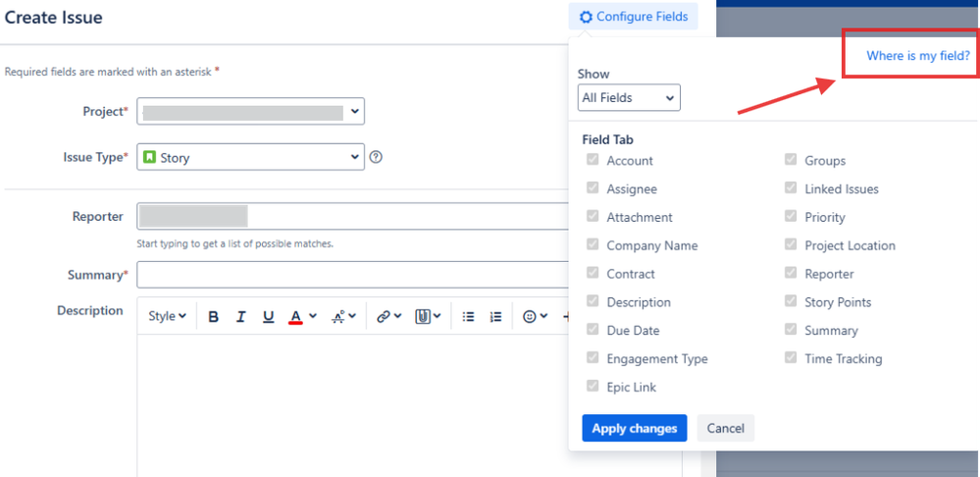Cancel the field configuration
The height and width of the screenshot is (477, 980).
tap(726, 428)
